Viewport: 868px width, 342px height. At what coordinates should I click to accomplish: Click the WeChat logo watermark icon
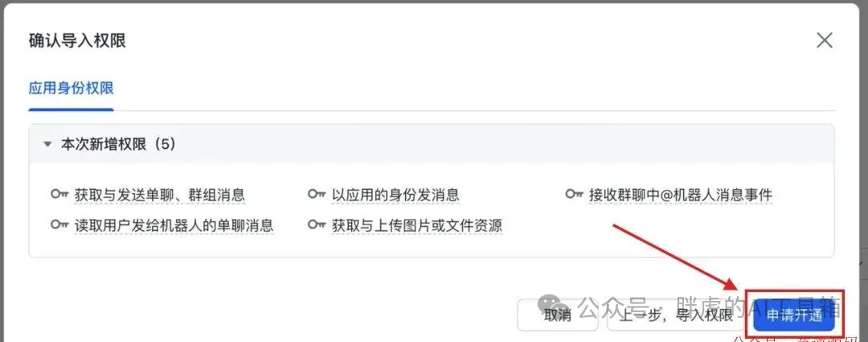tap(554, 306)
